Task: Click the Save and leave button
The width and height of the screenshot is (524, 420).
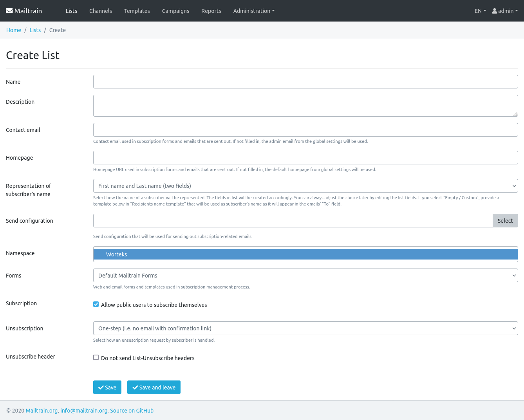Action: pyautogui.click(x=154, y=388)
